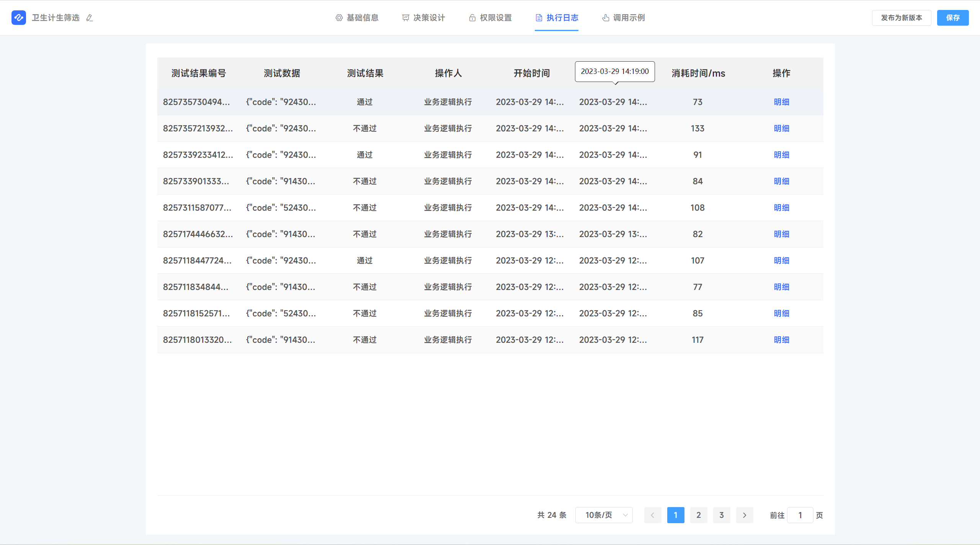Click 通过 result in the 107 ms row
The width and height of the screenshot is (980, 545).
point(365,260)
